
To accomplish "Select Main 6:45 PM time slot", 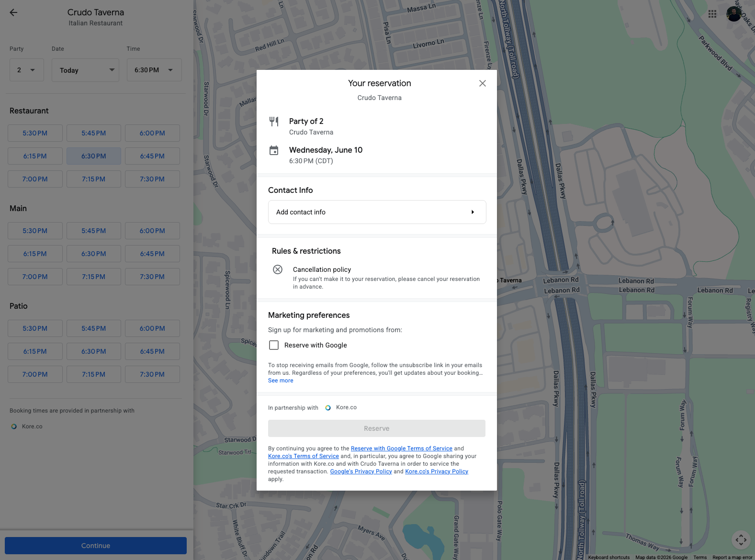I will click(152, 254).
